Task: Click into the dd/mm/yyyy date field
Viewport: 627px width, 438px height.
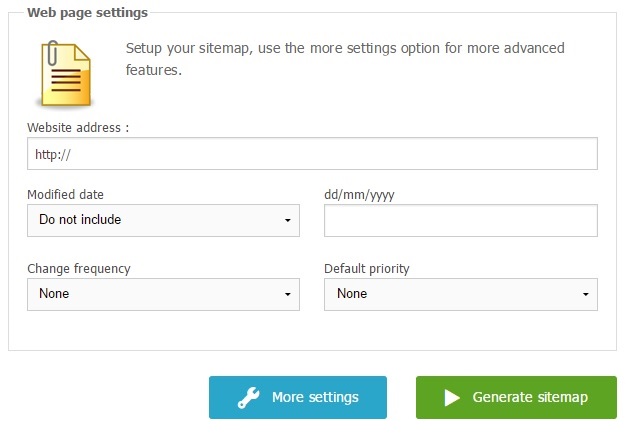Action: click(460, 220)
